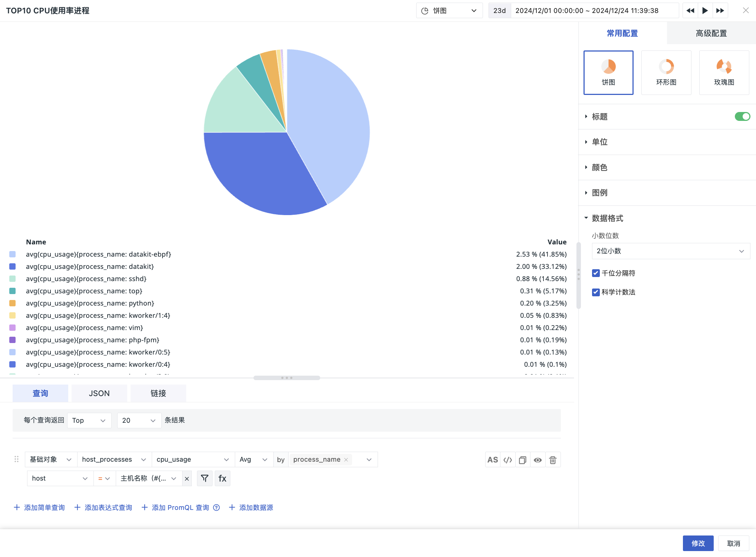Copy the query with duplicate icon
This screenshot has height=557, width=756.
click(x=523, y=460)
